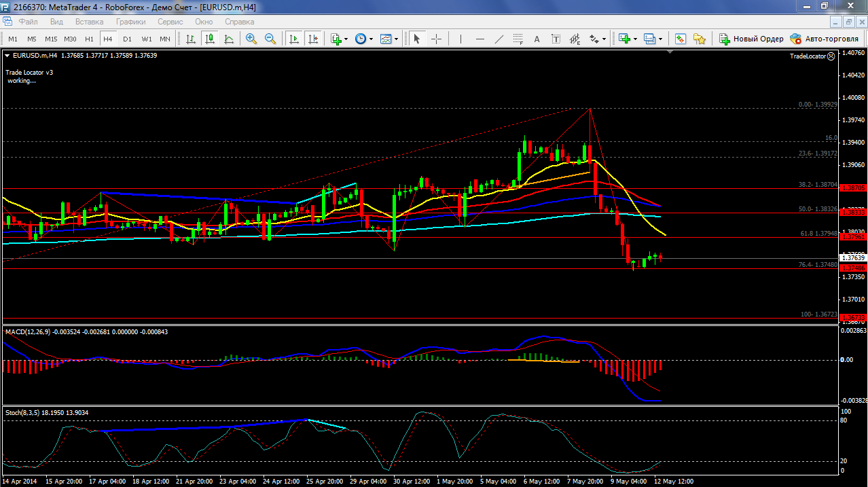Open the Сервис menu
The height and width of the screenshot is (487, 868).
[170, 21]
